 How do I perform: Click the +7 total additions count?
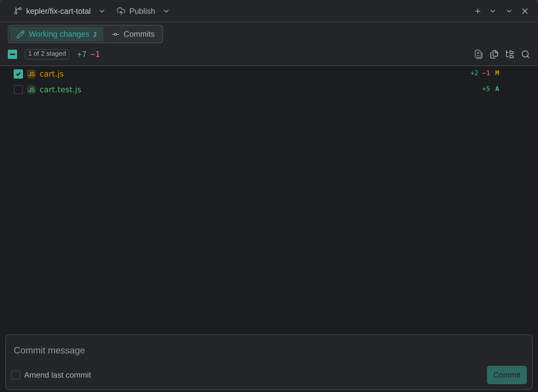click(81, 54)
